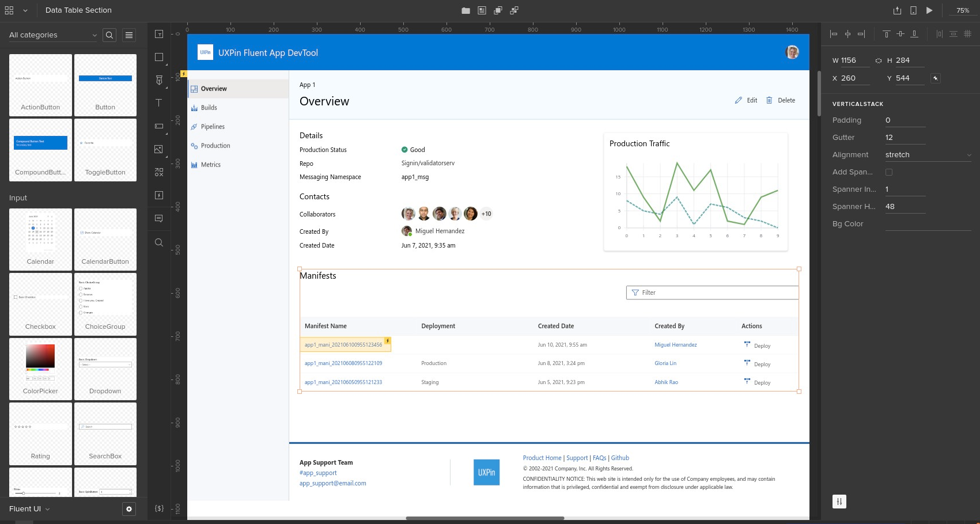This screenshot has width=980, height=524.
Task: Open the Comment tool in the left toolbar
Action: tap(158, 218)
